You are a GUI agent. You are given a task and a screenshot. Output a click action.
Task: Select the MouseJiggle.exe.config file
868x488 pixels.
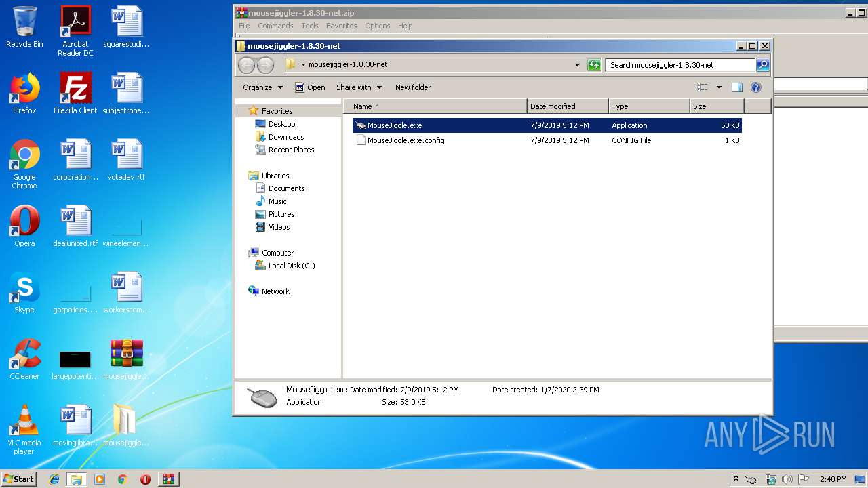coord(547,140)
